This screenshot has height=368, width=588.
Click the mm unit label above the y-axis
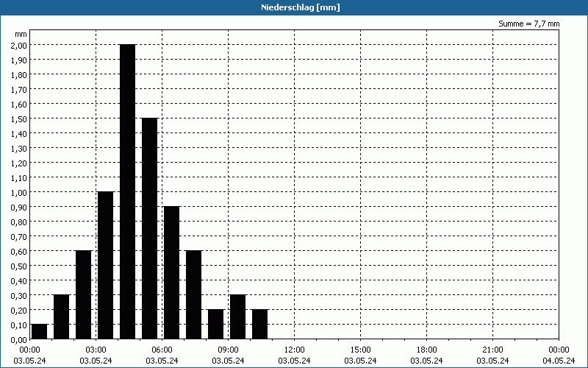click(x=21, y=35)
